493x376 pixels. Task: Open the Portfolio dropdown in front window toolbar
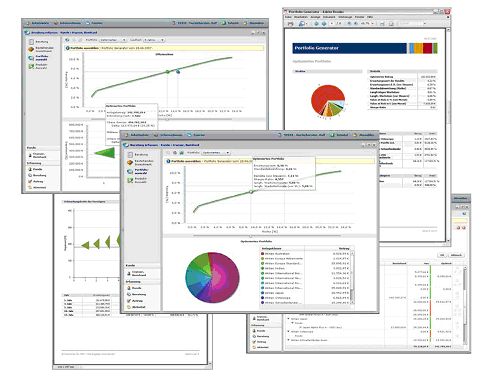point(216,153)
